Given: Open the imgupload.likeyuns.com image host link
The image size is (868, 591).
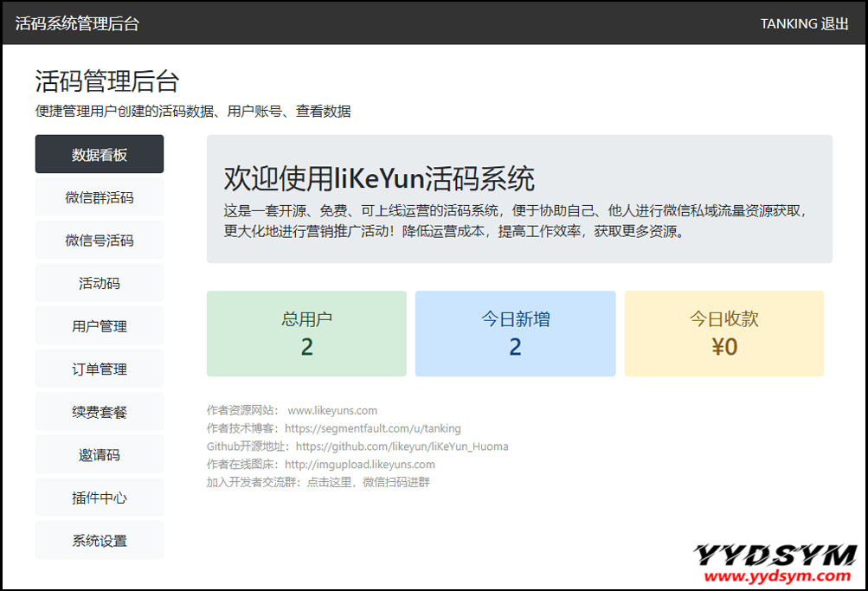Looking at the screenshot, I should click(360, 465).
